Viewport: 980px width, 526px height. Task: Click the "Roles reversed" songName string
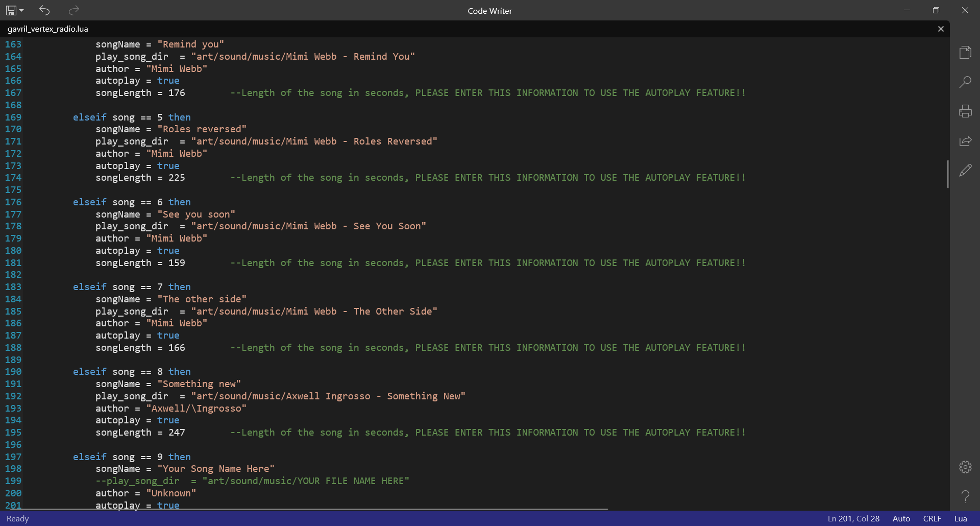[202, 129]
